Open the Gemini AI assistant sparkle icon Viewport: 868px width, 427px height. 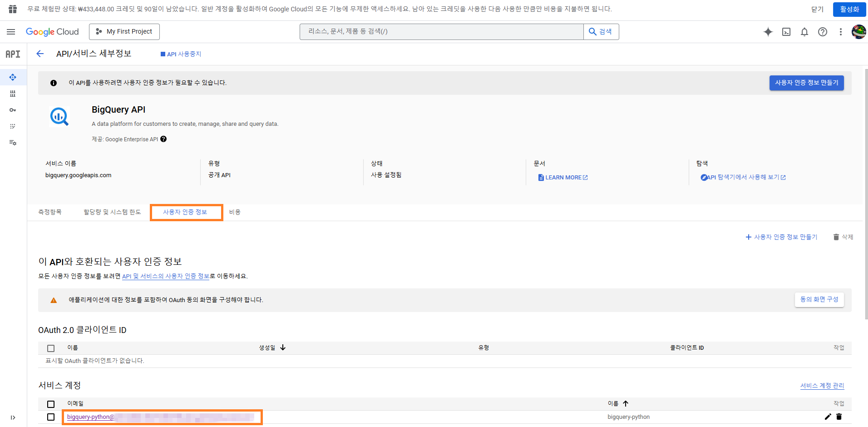point(768,32)
